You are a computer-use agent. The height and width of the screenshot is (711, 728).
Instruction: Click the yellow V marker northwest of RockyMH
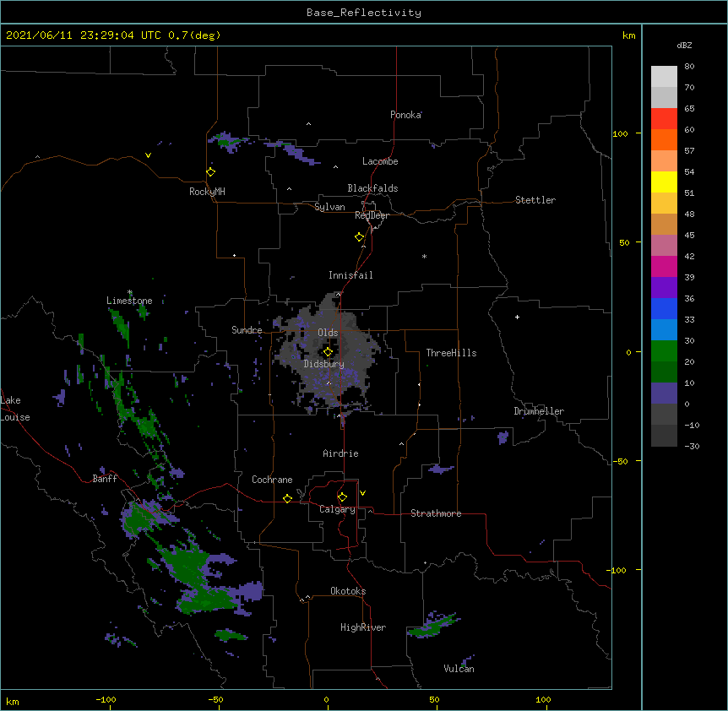(x=148, y=155)
